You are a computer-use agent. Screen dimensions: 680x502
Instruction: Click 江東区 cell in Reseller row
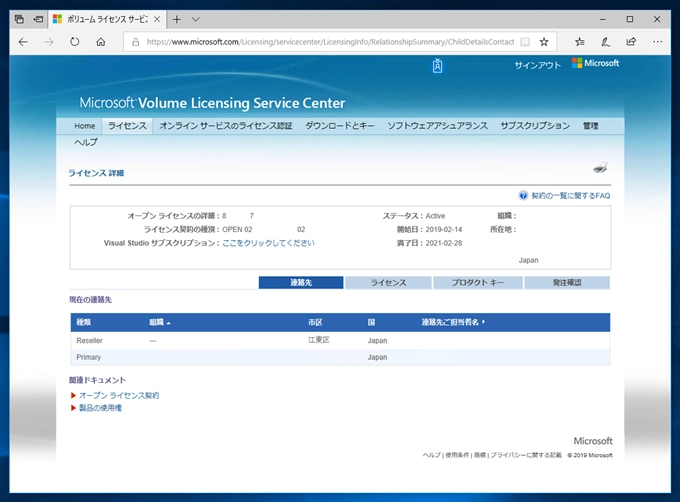click(x=319, y=340)
